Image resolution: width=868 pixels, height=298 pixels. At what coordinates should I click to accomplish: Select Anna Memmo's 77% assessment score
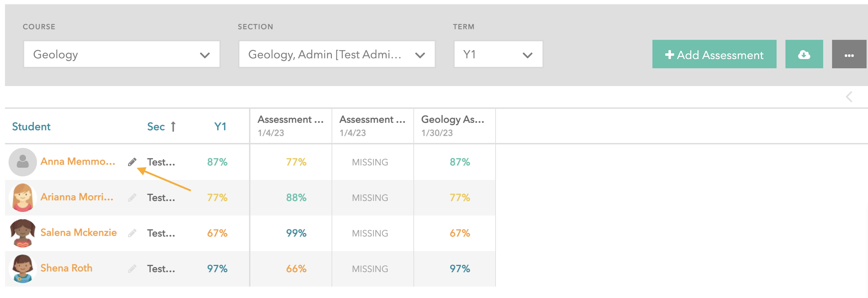(296, 162)
